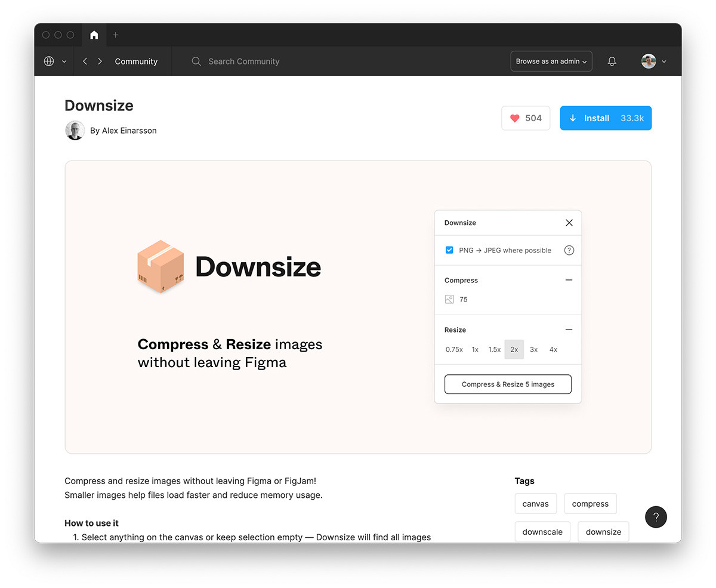Viewport: 716px width, 588px height.
Task: Open notifications bell
Action: coord(612,61)
